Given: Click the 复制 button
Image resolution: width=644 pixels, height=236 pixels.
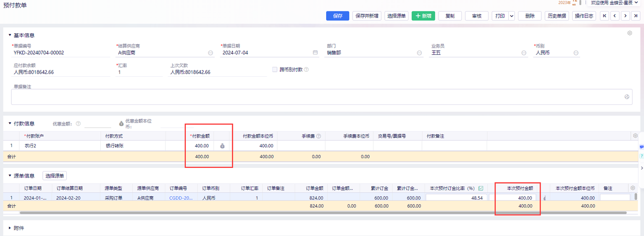Looking at the screenshot, I should click(x=450, y=16).
